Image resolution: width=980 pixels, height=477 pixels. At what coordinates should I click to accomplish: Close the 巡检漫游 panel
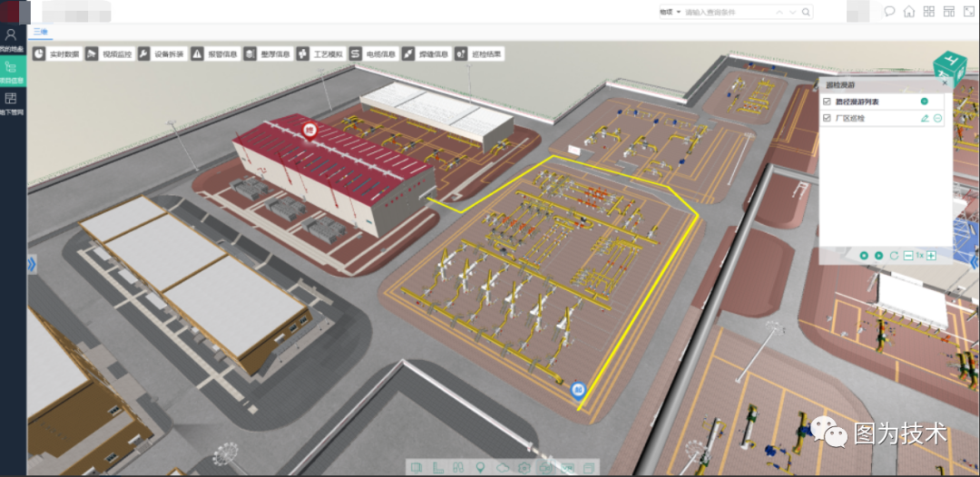pyautogui.click(x=945, y=83)
